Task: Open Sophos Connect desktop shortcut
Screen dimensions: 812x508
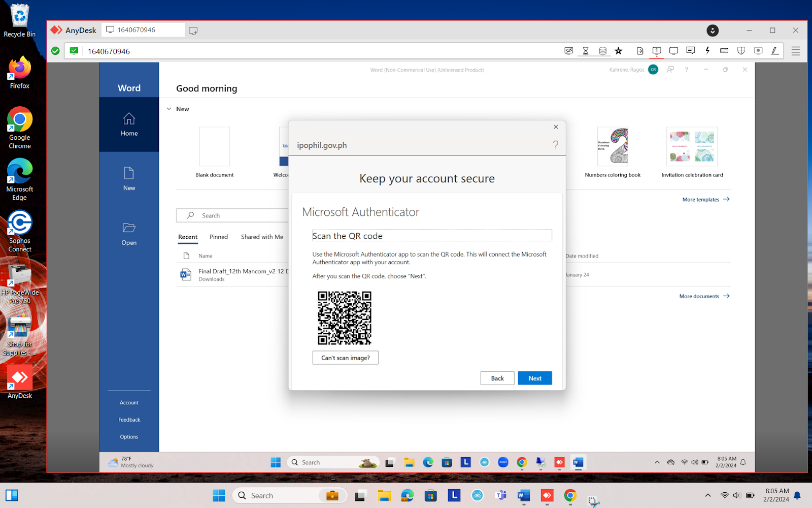Action: click(19, 232)
